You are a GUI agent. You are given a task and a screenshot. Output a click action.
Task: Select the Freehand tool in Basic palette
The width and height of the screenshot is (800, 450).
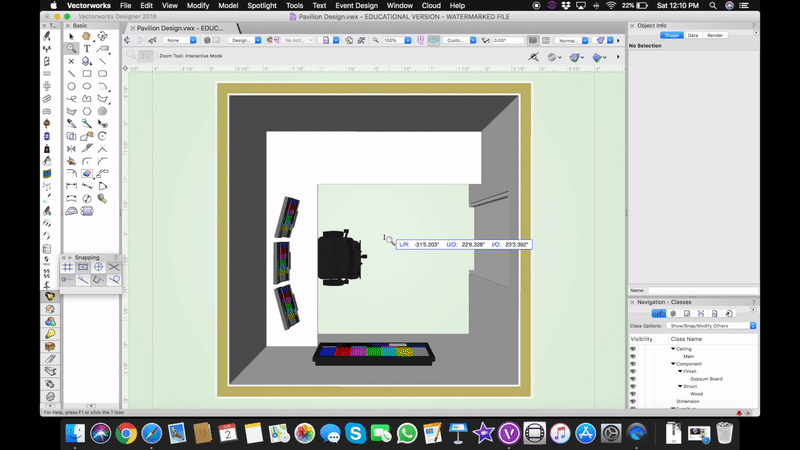71,98
